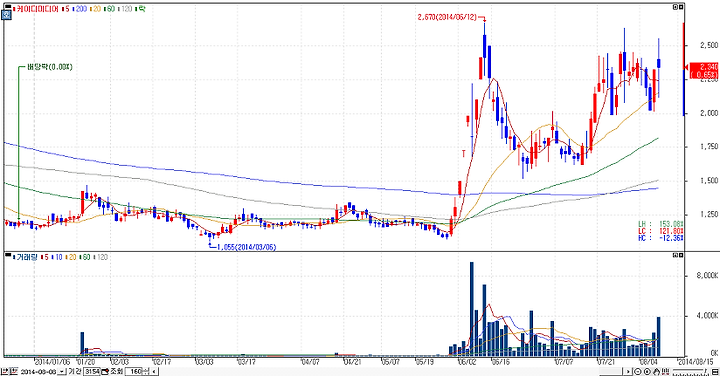This screenshot has height=376, width=720.
Task: Open the date dropdown next to 2014-08-08
Action: click(62, 371)
